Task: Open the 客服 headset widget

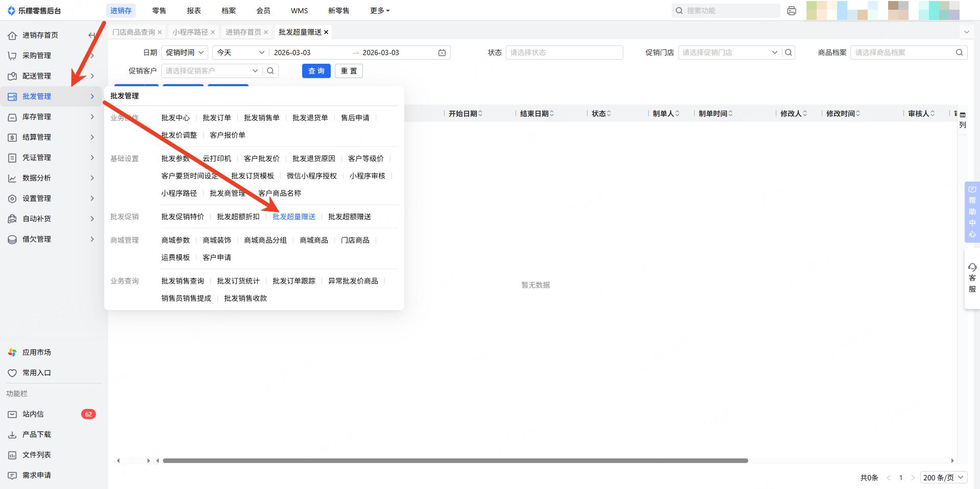Action: coord(972,278)
